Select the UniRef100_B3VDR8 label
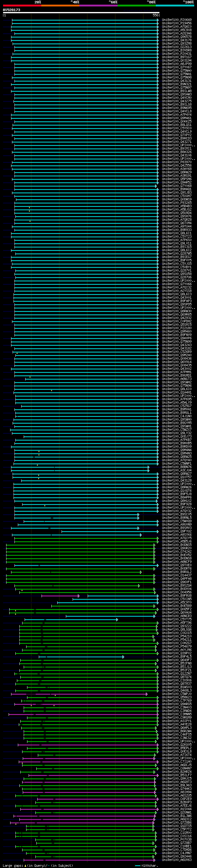Viewport: 197px width, 868px height. point(177,50)
